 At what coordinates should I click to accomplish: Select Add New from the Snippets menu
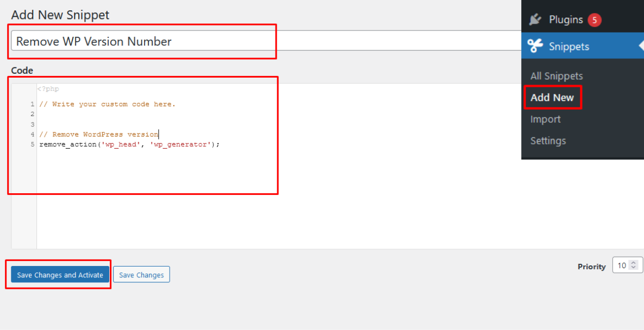click(x=551, y=98)
